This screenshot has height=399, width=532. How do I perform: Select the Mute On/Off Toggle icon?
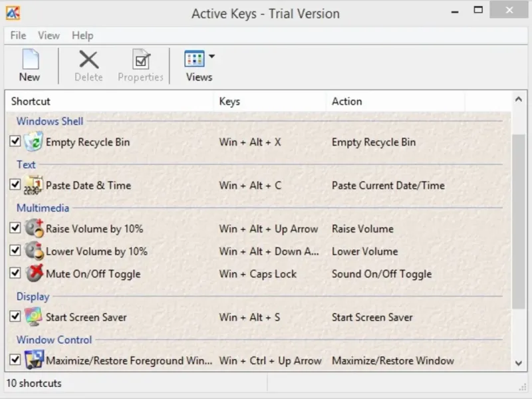pyautogui.click(x=34, y=273)
